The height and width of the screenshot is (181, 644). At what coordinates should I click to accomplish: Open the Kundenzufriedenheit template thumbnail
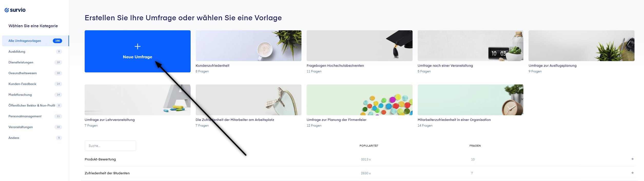pyautogui.click(x=248, y=46)
